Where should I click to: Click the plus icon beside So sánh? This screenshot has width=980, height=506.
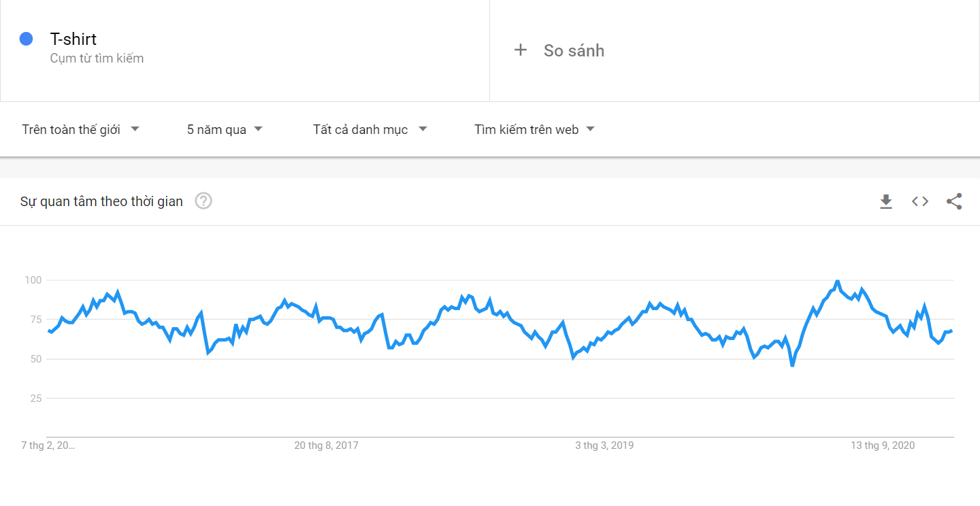(x=521, y=50)
